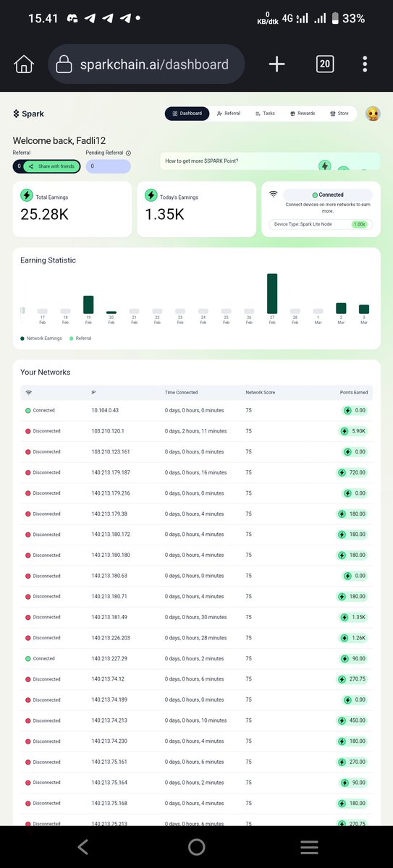Select IP address 140.213.179.187

click(111, 472)
